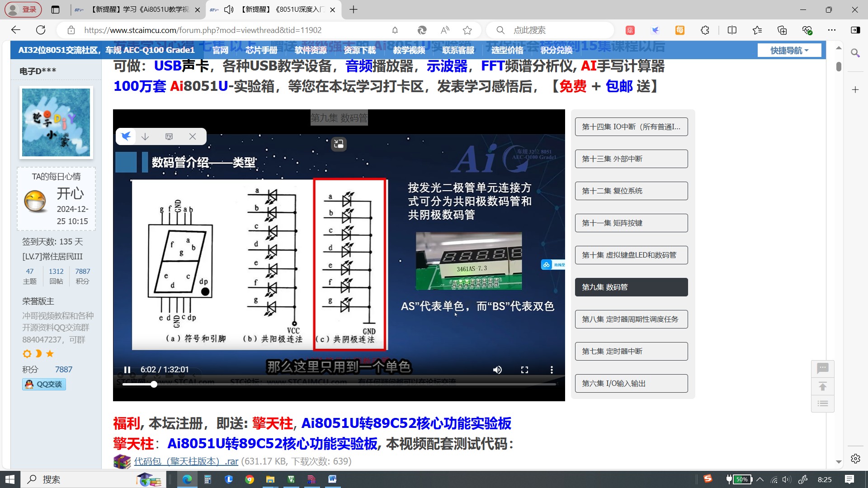
Task: Open the 软件资源 nav menu item
Action: [x=311, y=50]
